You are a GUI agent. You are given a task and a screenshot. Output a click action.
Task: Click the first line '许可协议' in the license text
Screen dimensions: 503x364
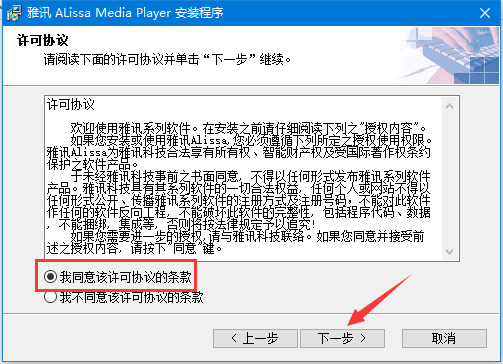coord(71,105)
